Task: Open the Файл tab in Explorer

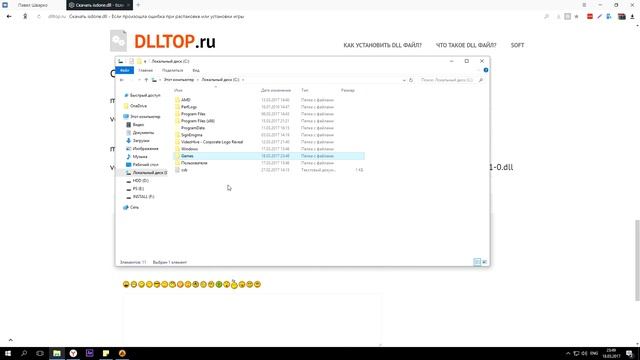Action: [x=124, y=70]
